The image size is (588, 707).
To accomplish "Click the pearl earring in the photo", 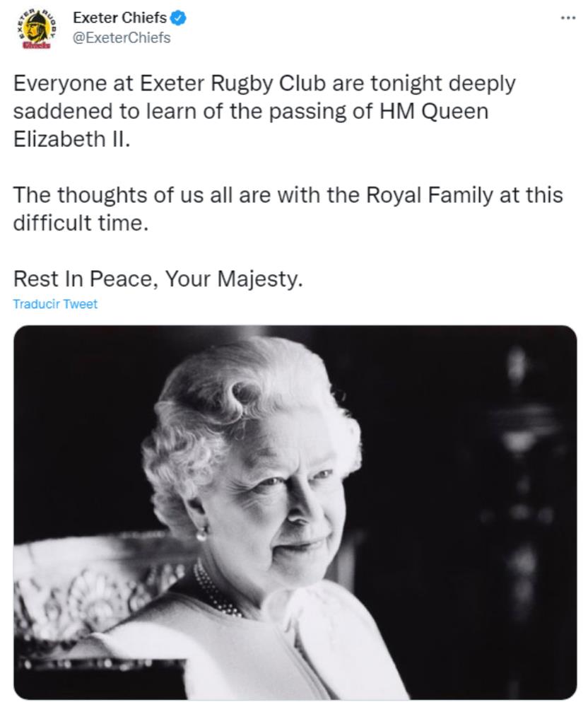I will [x=201, y=534].
